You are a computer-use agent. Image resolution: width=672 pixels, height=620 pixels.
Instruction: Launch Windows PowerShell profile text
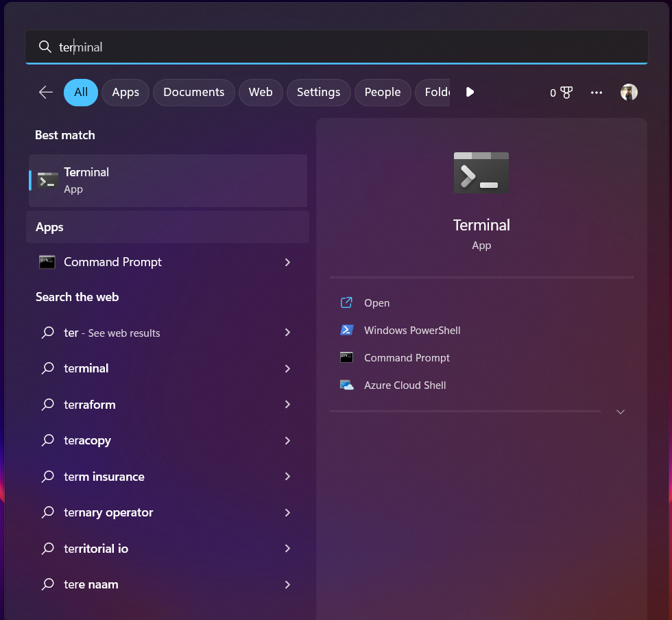point(412,330)
